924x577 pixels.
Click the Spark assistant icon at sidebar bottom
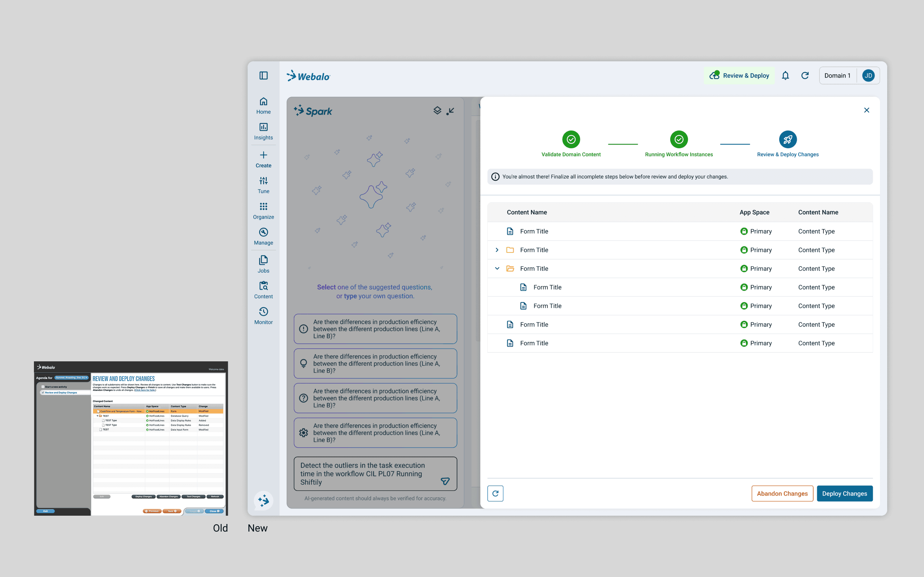point(263,500)
